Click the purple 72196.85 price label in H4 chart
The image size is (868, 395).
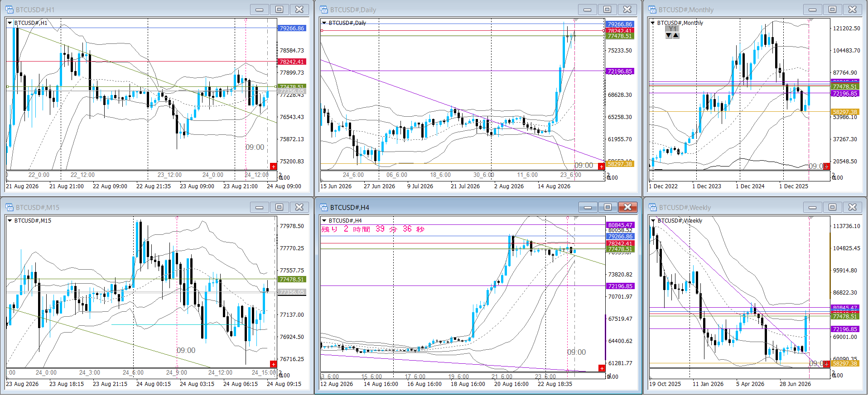620,286
